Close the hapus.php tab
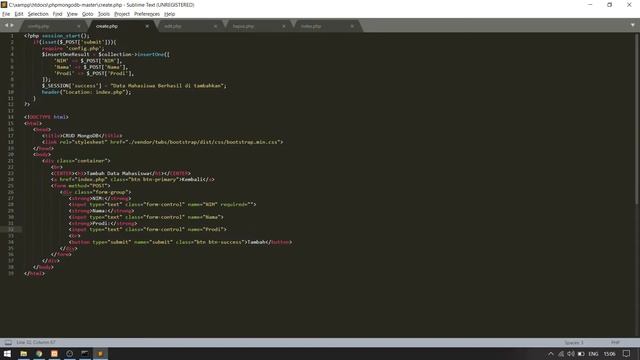This screenshot has width=640, height=360. click(x=284, y=26)
